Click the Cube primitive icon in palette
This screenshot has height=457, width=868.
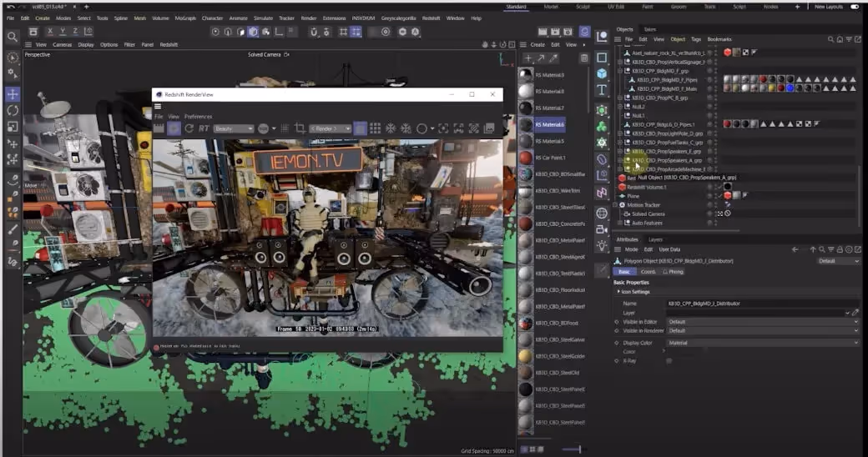pyautogui.click(x=602, y=73)
